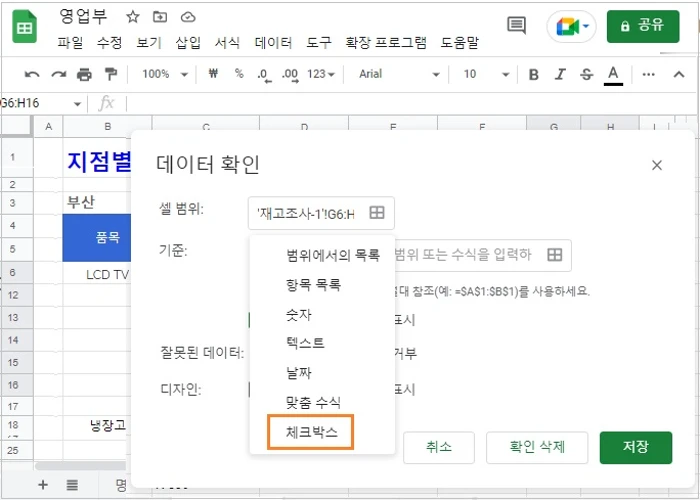
Task: Select data range grid icon for 셀 범위
Action: pyautogui.click(x=377, y=212)
